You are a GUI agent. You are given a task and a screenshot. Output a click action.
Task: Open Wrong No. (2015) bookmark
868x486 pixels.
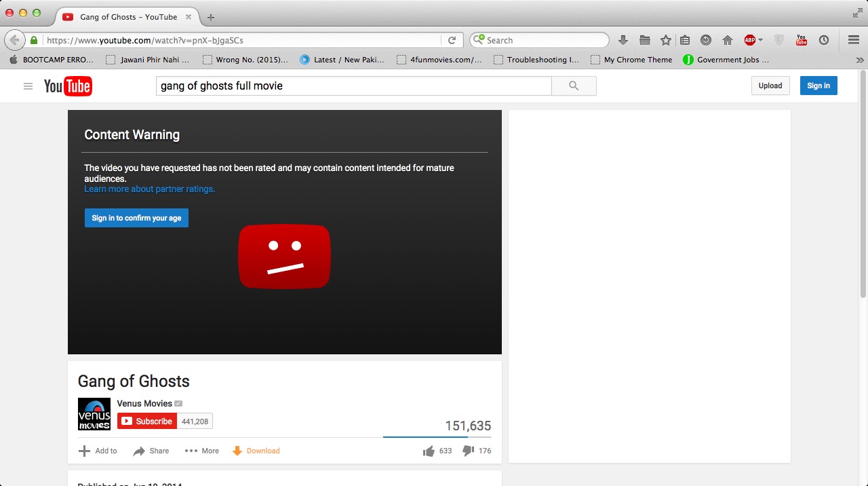pyautogui.click(x=245, y=60)
